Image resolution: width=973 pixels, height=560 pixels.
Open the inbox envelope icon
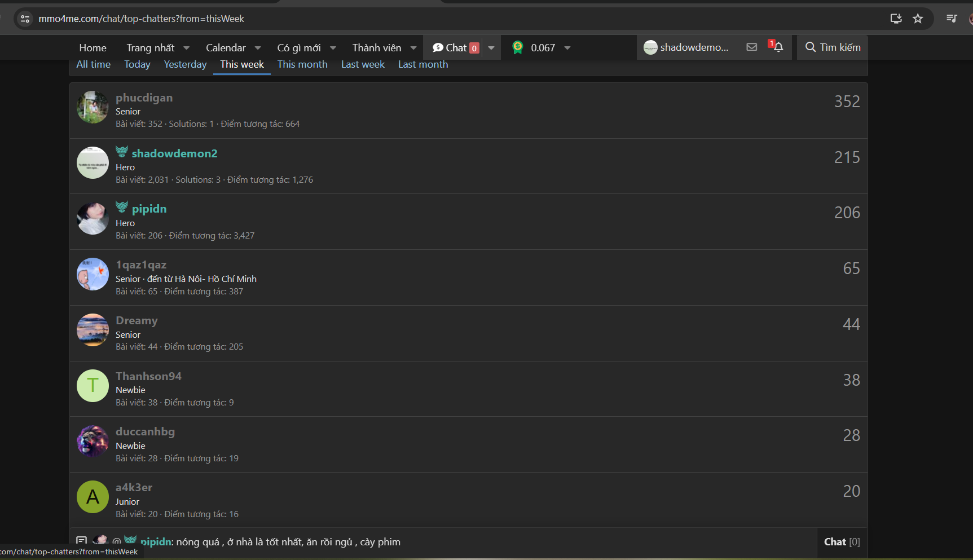tap(752, 47)
